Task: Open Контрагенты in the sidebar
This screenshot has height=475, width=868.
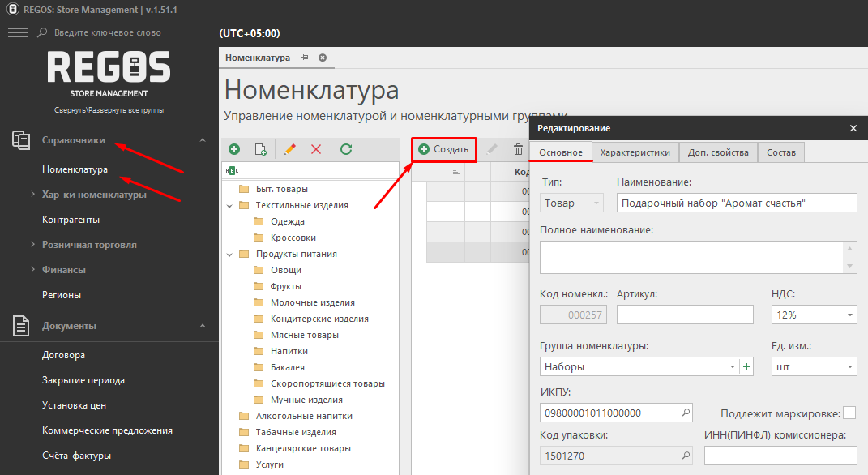Action: pos(71,220)
